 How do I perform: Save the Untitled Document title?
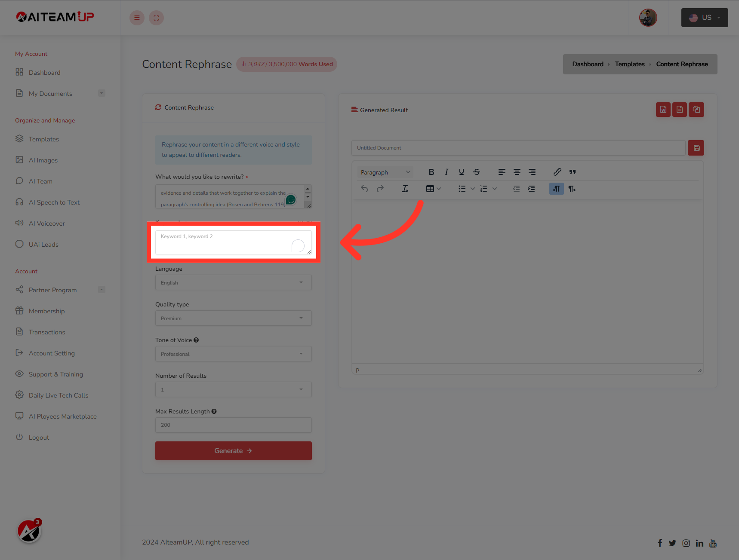pyautogui.click(x=696, y=147)
